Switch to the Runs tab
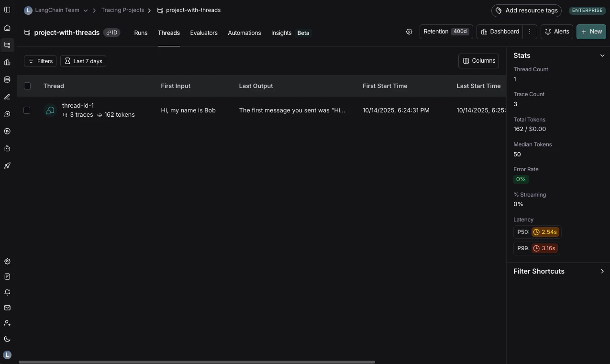The image size is (610, 364). coord(141,33)
